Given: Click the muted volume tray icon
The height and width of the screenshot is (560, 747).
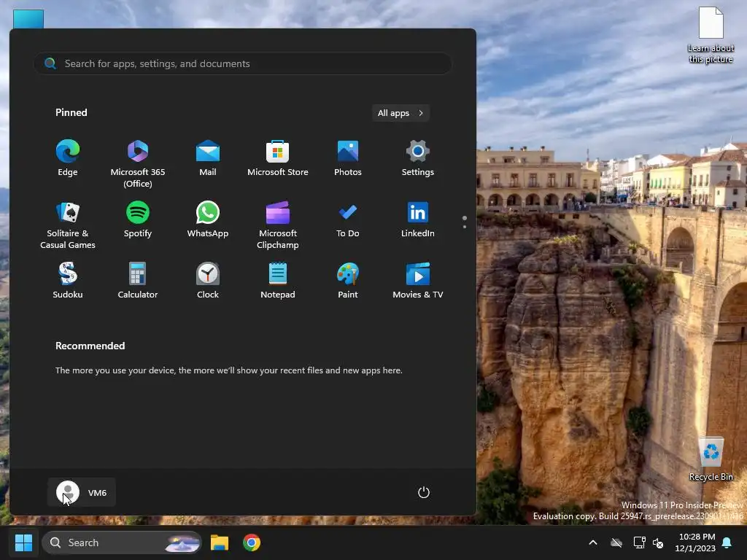Looking at the screenshot, I should click(658, 542).
